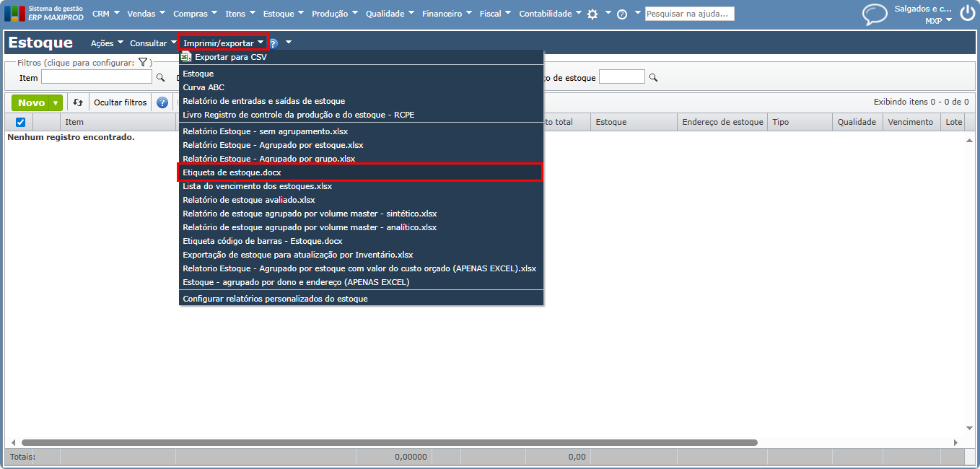
Task: Expand the CRM menu
Action: point(105,14)
